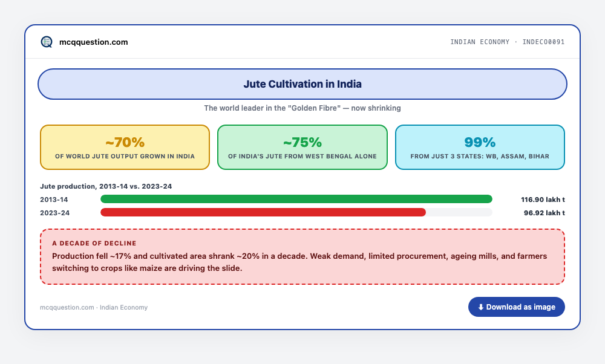This screenshot has height=364, width=605.
Task: Click the footer mcqquestion.com · Indian Economy text
Action: coord(94,307)
